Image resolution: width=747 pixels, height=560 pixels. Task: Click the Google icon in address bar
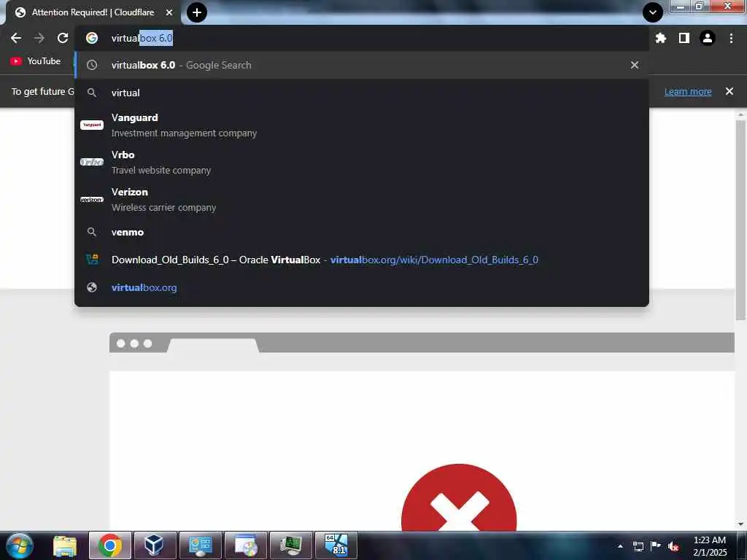92,38
